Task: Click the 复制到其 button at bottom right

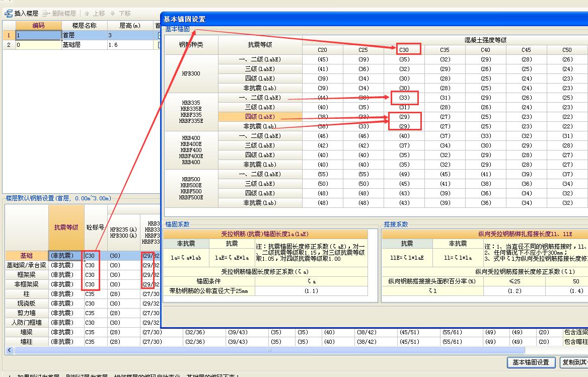Action: pyautogui.click(x=574, y=362)
